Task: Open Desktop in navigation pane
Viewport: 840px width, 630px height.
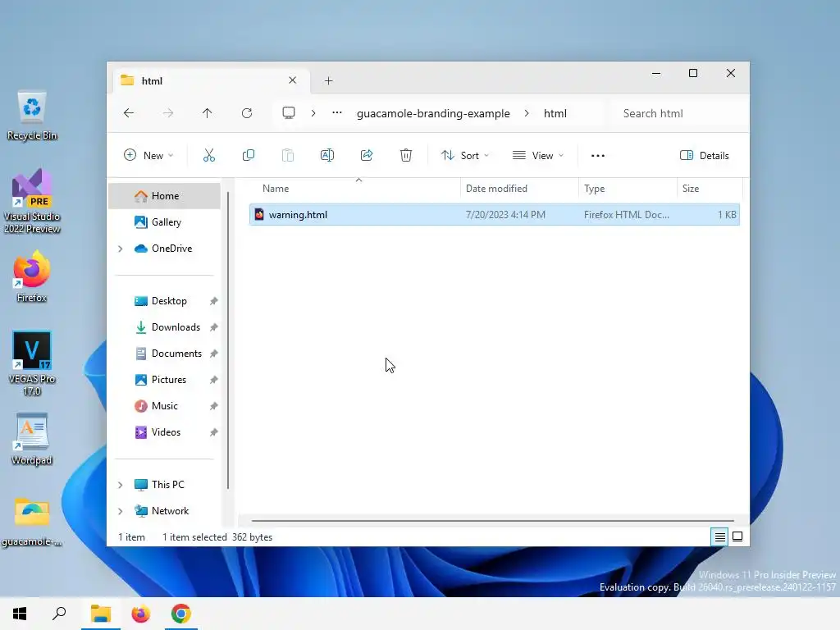Action: [x=164, y=301]
